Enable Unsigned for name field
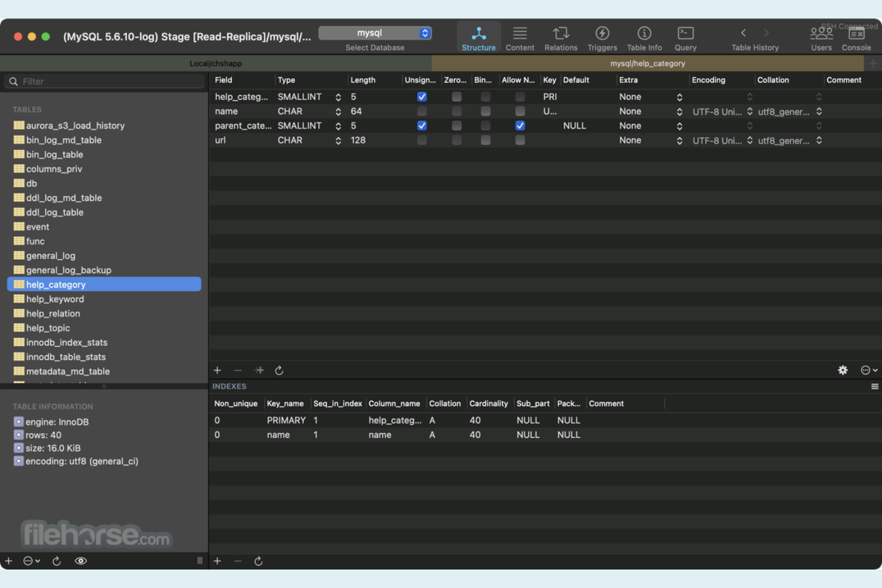 click(x=422, y=111)
